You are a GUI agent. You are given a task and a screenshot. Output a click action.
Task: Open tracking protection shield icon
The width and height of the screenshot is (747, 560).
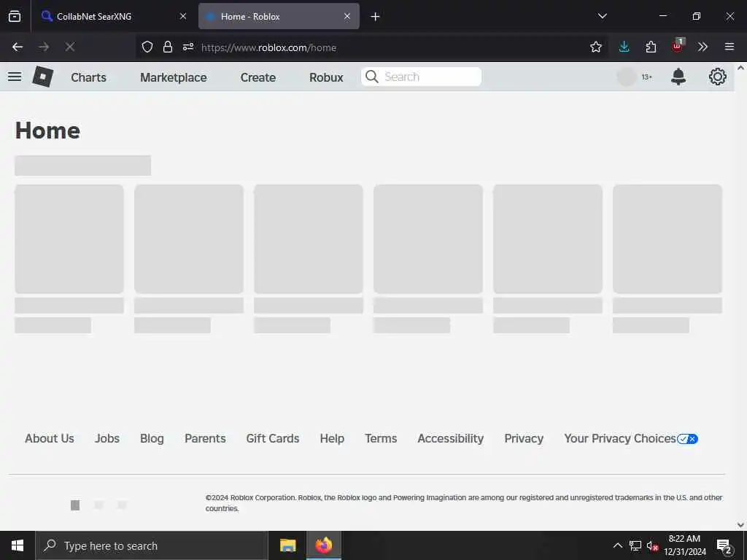click(x=147, y=47)
